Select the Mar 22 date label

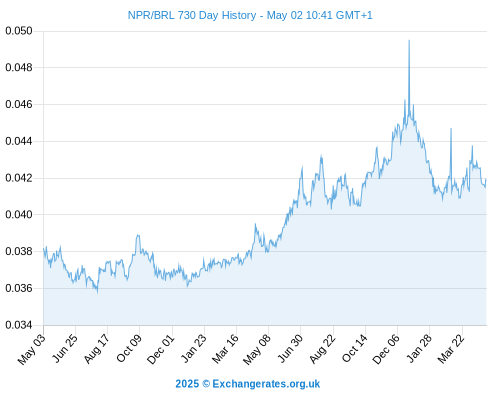(x=451, y=349)
